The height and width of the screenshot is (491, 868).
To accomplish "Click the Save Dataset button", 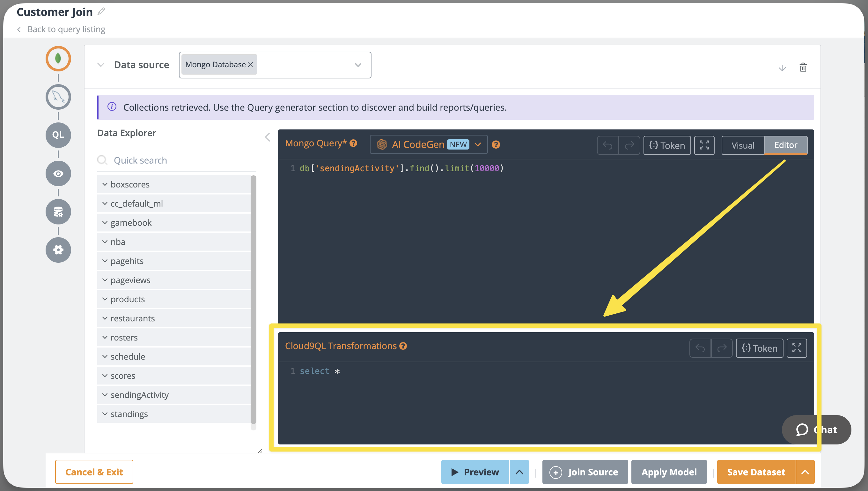I will tap(756, 472).
